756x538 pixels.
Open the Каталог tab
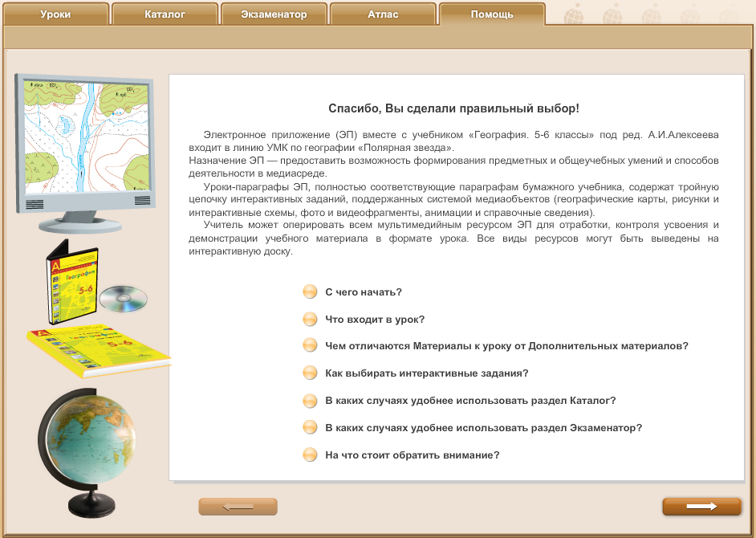(165, 13)
